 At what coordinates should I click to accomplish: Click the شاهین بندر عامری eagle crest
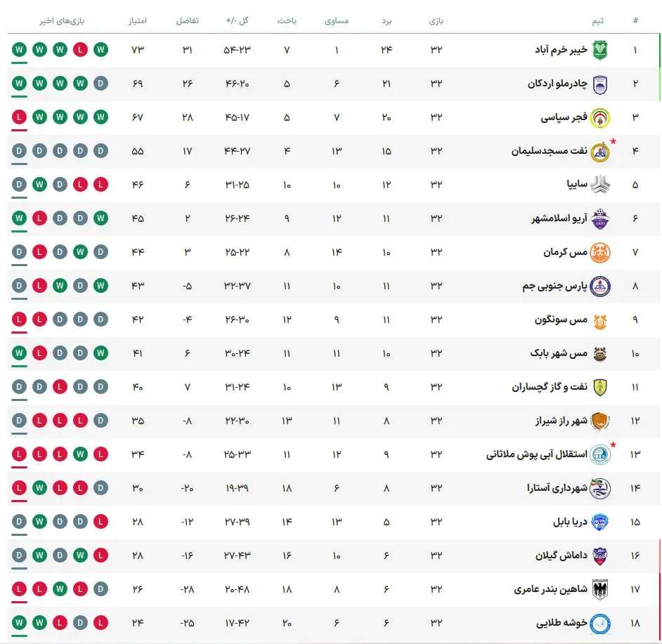coord(599,589)
